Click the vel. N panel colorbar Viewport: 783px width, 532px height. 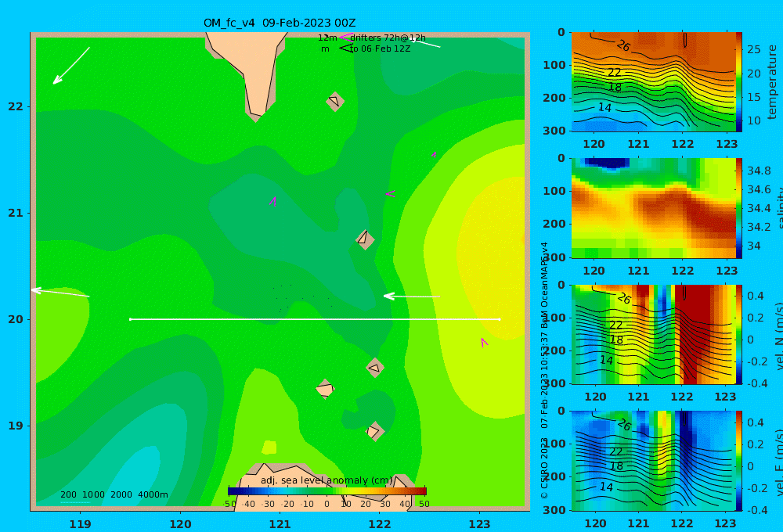click(738, 334)
